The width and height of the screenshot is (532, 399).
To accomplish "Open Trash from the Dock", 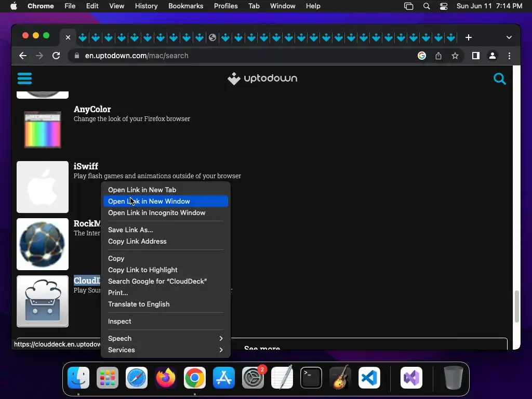I will pyautogui.click(x=453, y=378).
